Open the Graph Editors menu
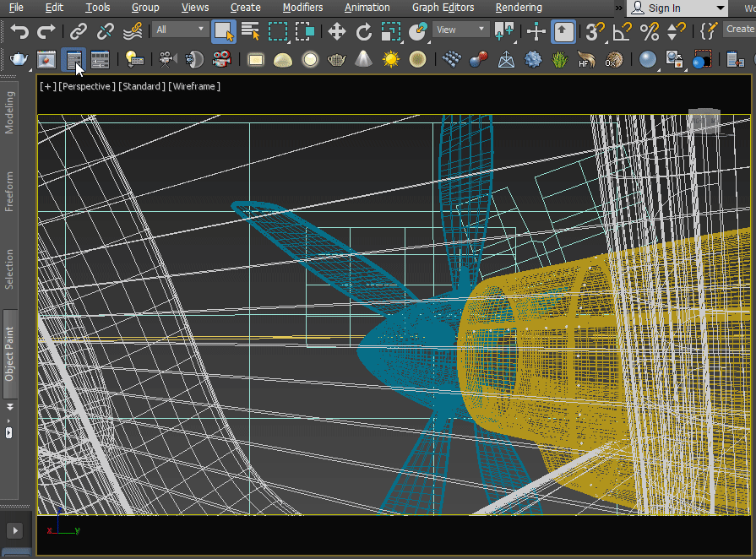Viewport: 756px width, 559px height. click(x=443, y=8)
